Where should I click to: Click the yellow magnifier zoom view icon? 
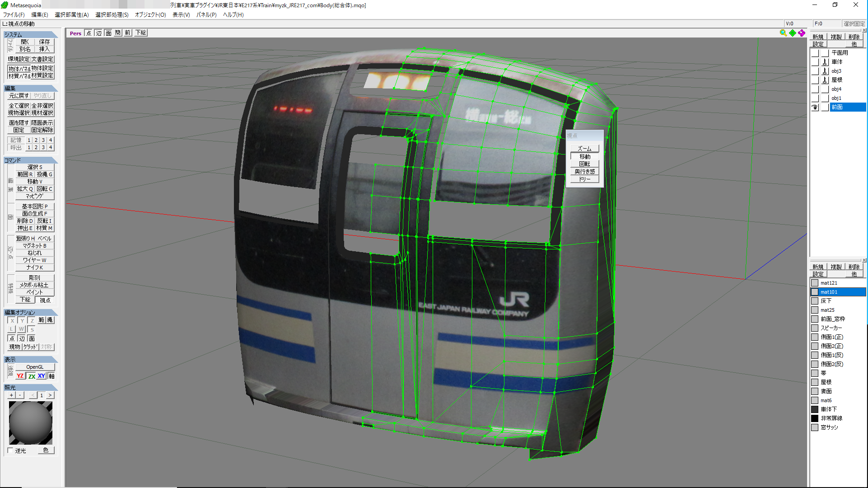click(x=783, y=33)
